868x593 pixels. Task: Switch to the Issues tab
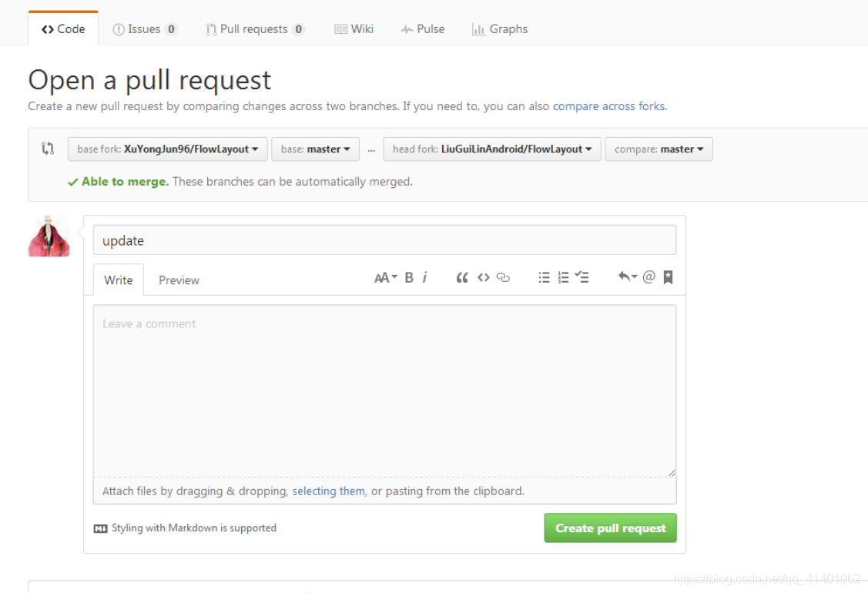[145, 28]
